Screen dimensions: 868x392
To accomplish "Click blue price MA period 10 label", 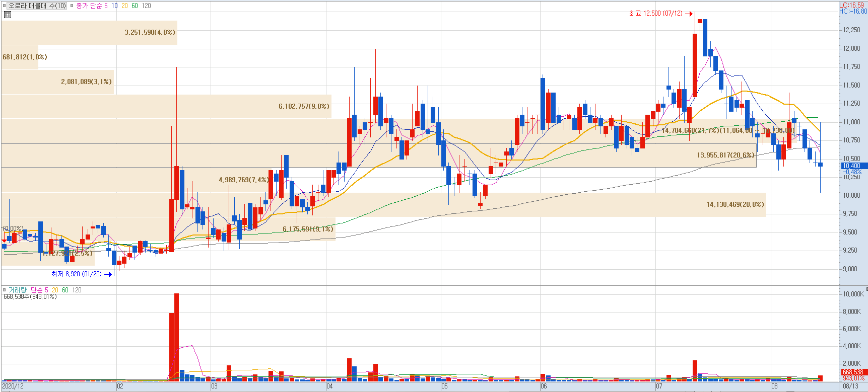I will 115,6.
